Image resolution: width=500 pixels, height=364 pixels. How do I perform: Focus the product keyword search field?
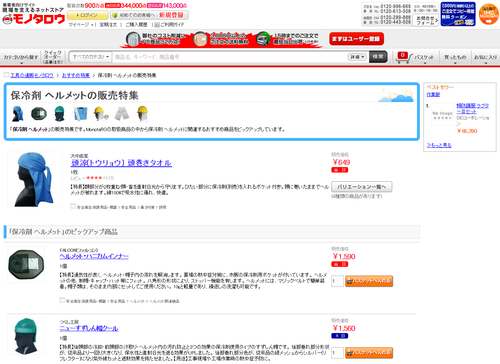[x=230, y=57]
